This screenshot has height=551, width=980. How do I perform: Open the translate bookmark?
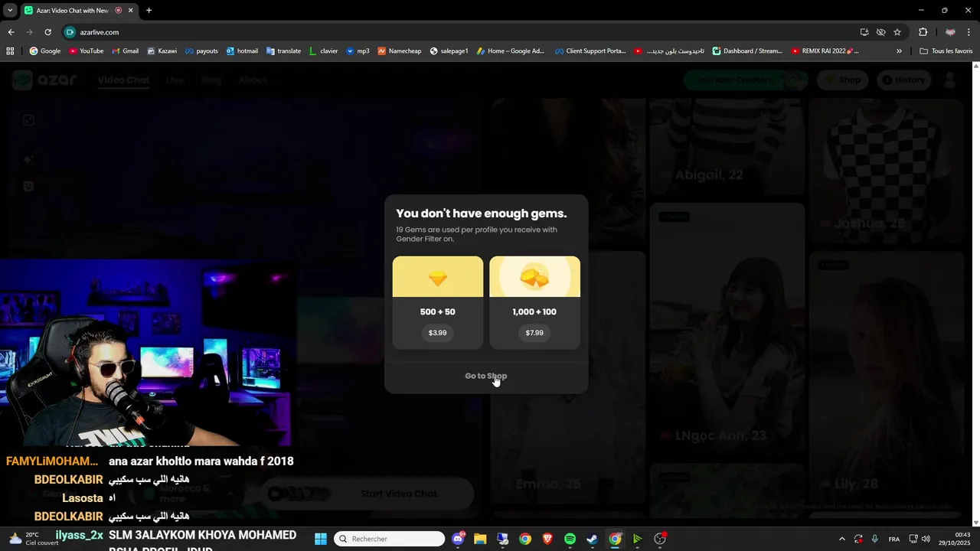[283, 51]
